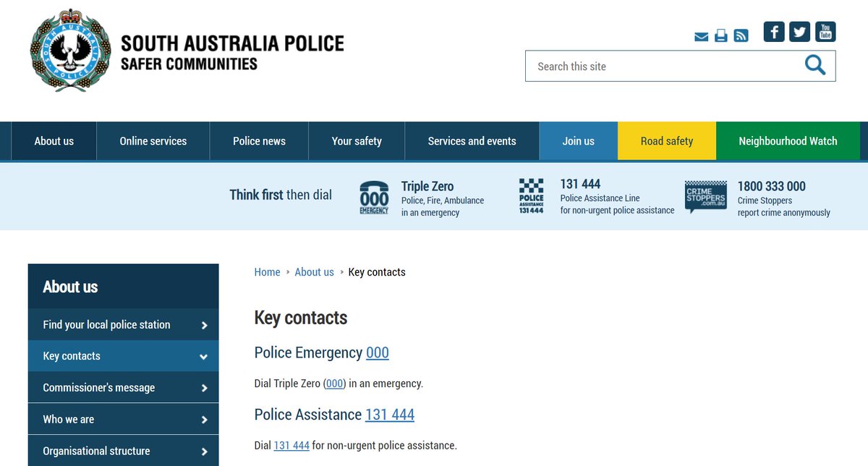The width and height of the screenshot is (868, 466).
Task: Click the Think first then dial text
Action: coord(281,195)
